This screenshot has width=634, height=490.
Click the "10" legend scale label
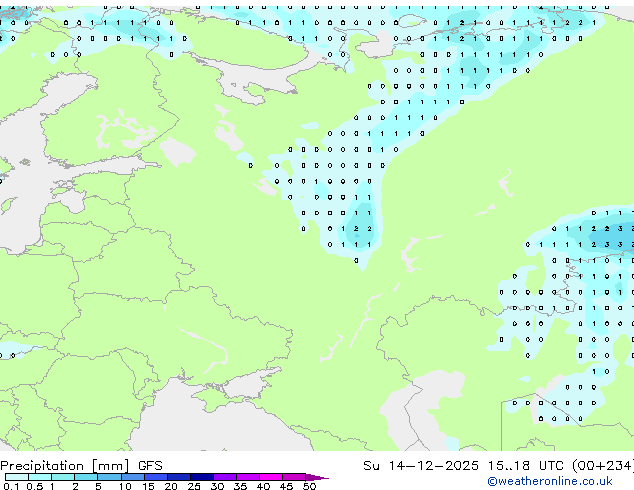125,486
